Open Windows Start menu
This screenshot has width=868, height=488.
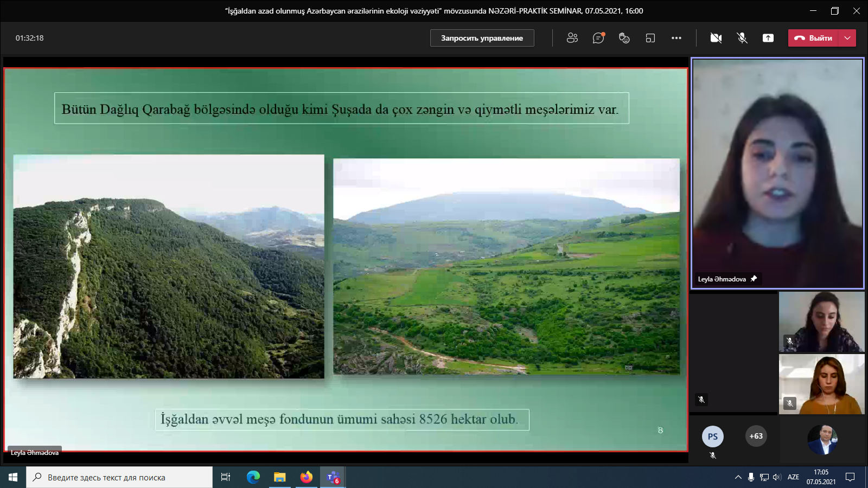[x=13, y=477]
